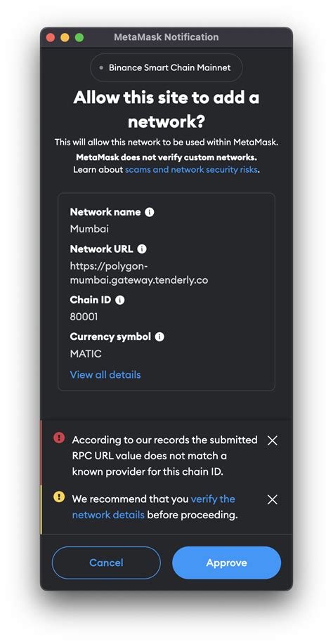Click the info icon beside Currency symbol
Viewport: 333px width, 644px height.
[x=159, y=337]
